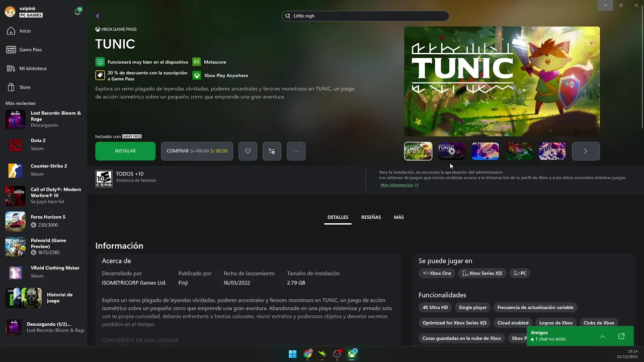644x362 pixels.
Task: Open the manage list icon button
Action: click(272, 151)
